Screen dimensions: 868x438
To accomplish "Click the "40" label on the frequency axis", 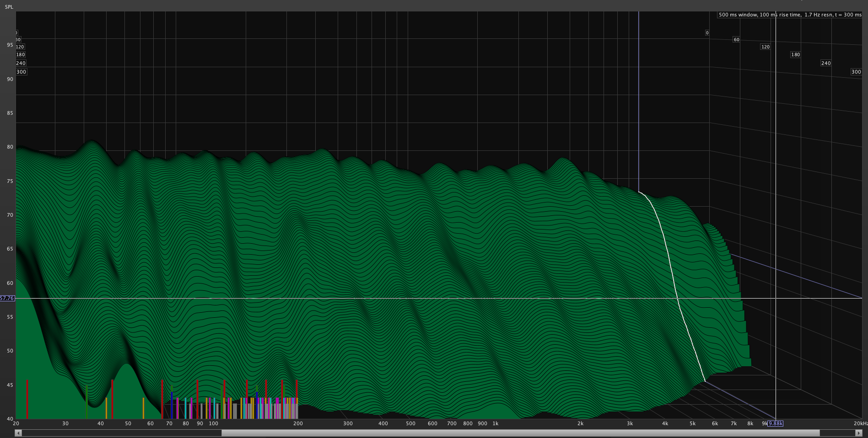I will 101,423.
